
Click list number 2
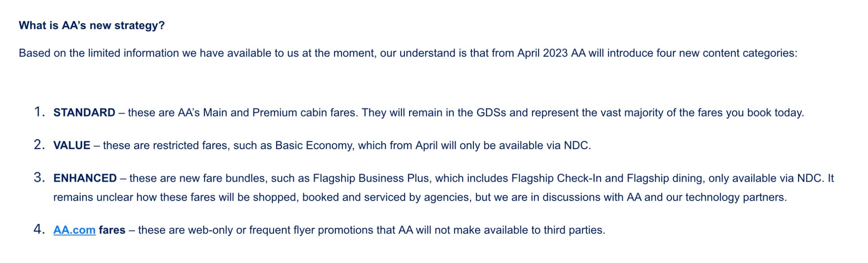click(39, 145)
